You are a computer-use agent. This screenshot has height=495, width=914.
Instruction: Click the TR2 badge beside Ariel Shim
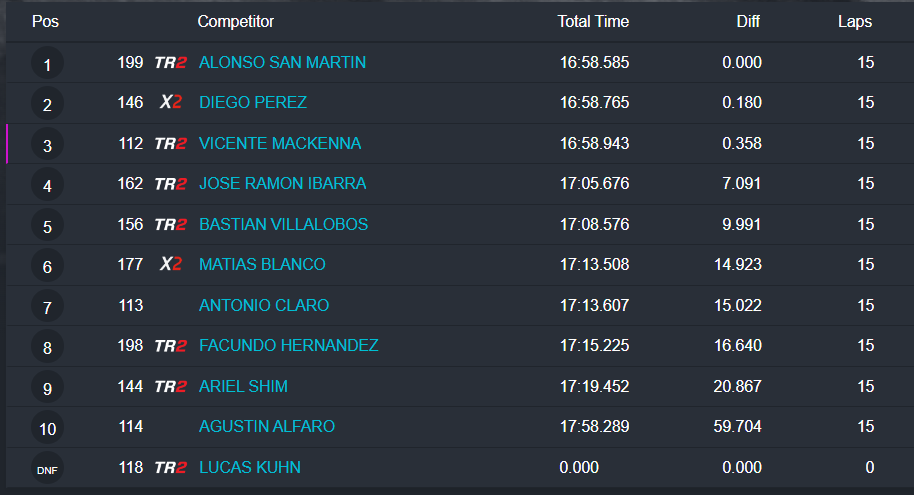(x=170, y=387)
